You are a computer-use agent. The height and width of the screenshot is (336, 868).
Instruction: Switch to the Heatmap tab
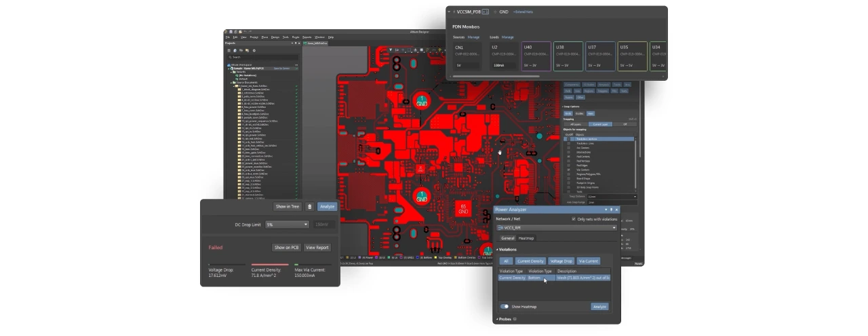click(x=526, y=238)
